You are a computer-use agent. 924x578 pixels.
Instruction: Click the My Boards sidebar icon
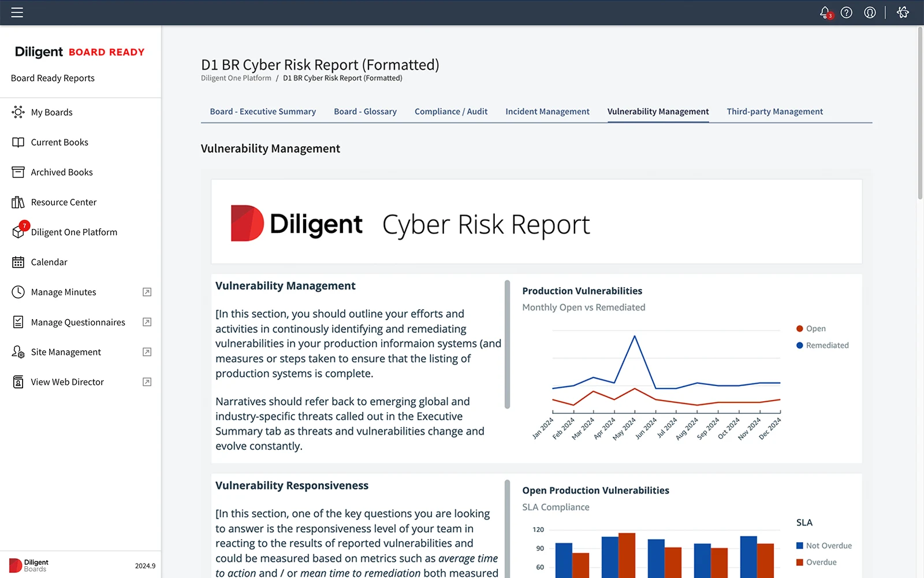point(18,112)
